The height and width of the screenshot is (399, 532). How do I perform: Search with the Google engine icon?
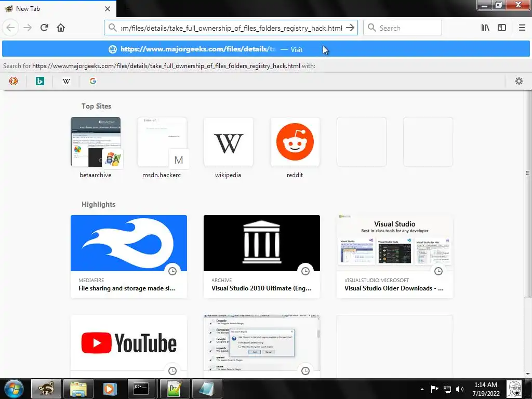(x=93, y=81)
